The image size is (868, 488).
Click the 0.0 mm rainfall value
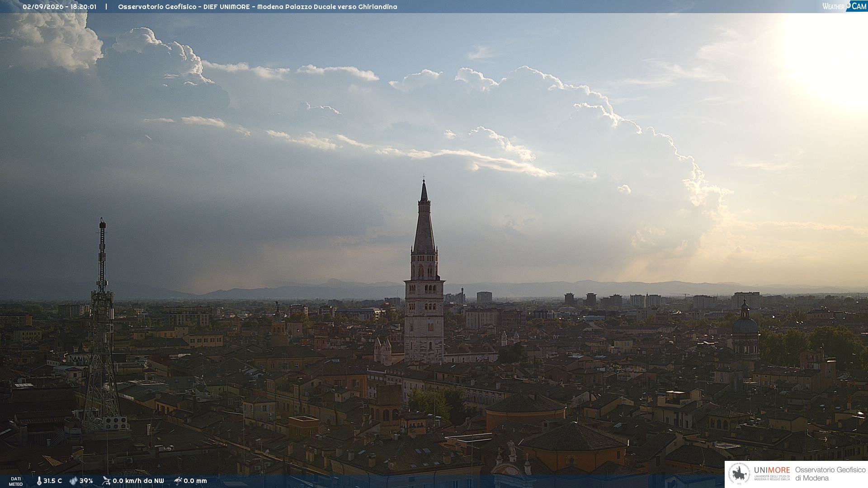point(195,481)
